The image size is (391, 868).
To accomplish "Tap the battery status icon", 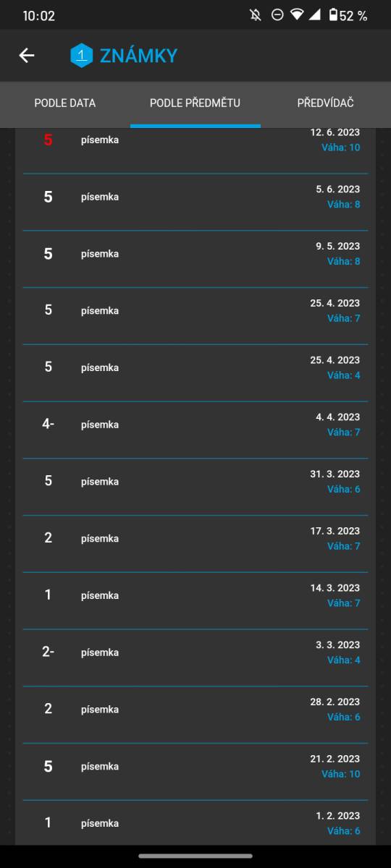I will tap(333, 15).
